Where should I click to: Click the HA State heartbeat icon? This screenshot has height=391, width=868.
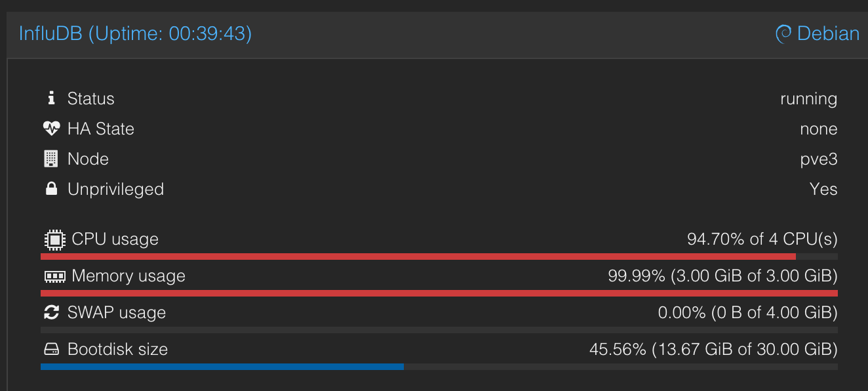click(51, 129)
